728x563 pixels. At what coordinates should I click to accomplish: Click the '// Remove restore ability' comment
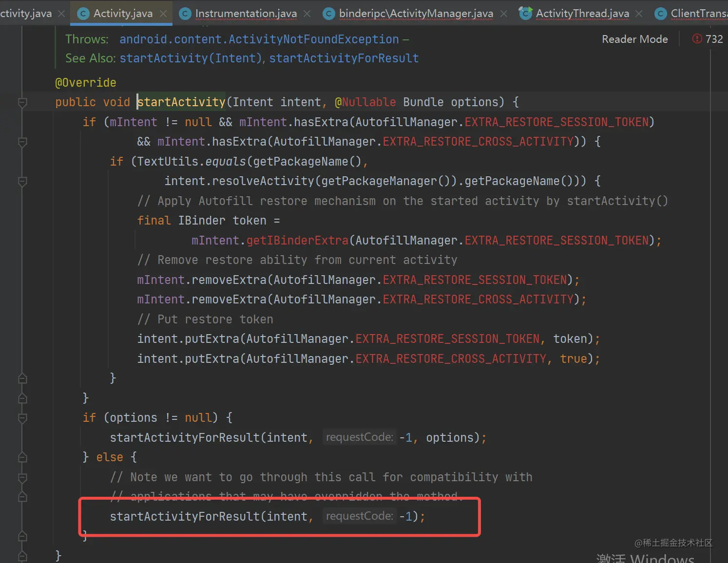coord(297,260)
